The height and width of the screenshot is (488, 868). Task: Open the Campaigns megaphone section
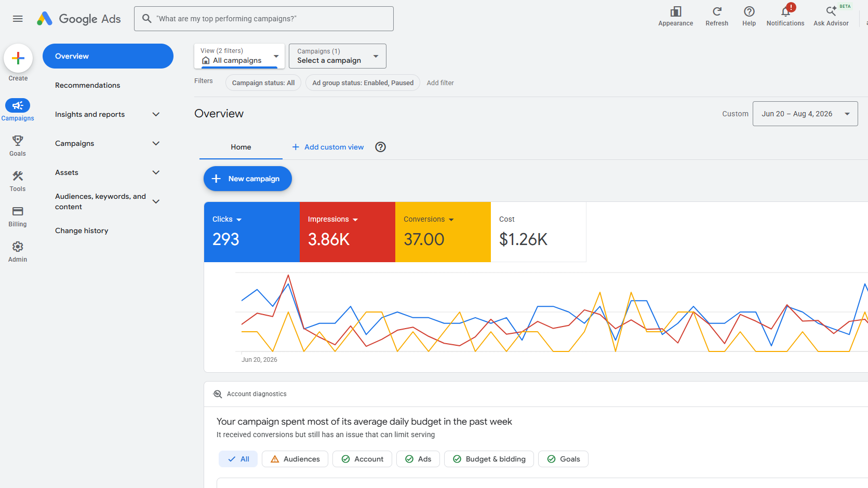coord(18,110)
